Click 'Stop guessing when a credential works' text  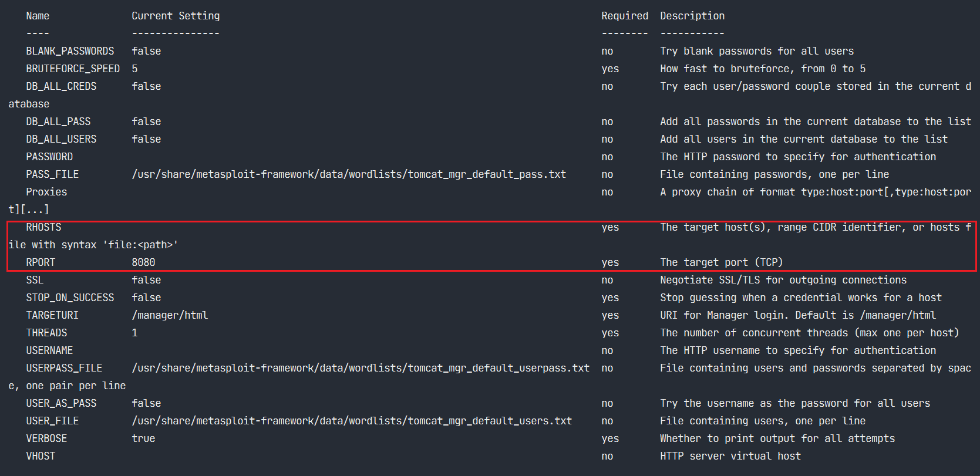(x=801, y=298)
